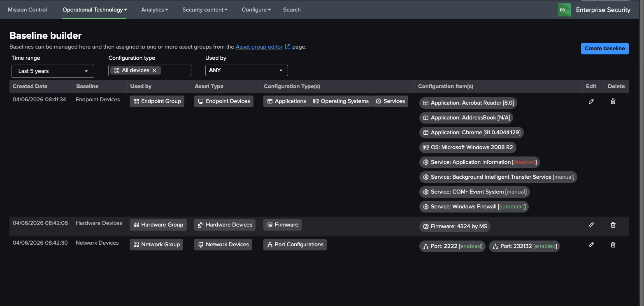Open the Configure menu

256,9
